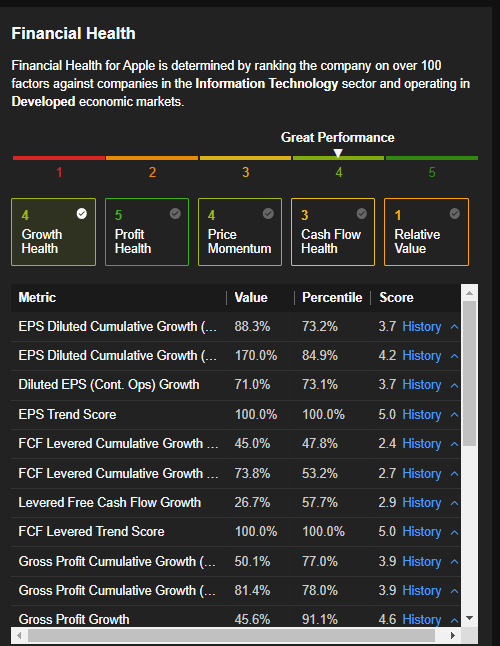Click the horizontal scrollbar left arrow
500x646 pixels.
pyautogui.click(x=19, y=635)
